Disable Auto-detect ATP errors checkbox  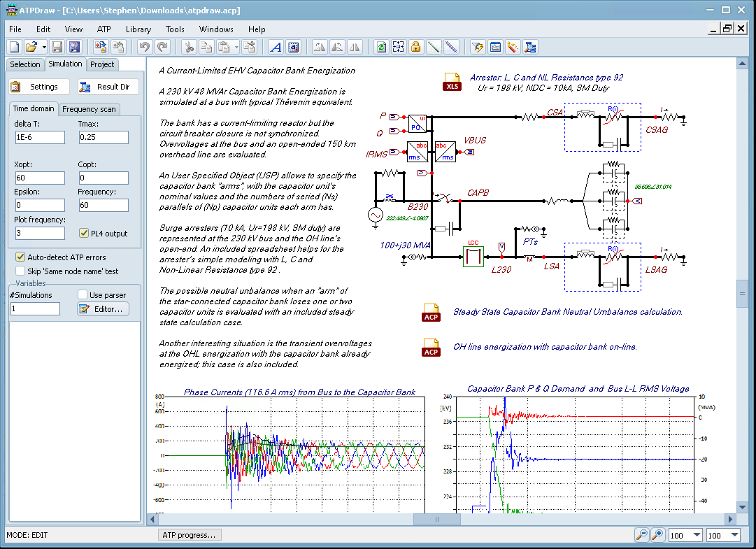pos(20,257)
